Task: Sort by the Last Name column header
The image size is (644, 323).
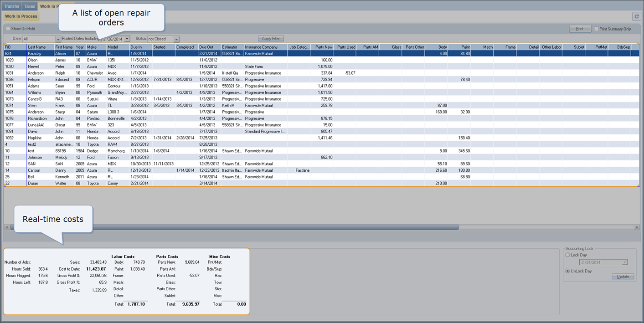Action: coord(40,47)
